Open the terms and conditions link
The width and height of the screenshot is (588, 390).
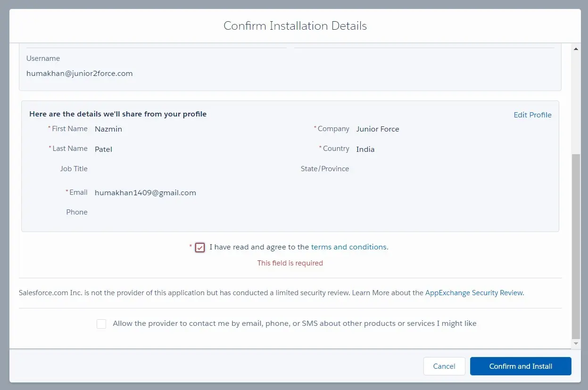(349, 247)
